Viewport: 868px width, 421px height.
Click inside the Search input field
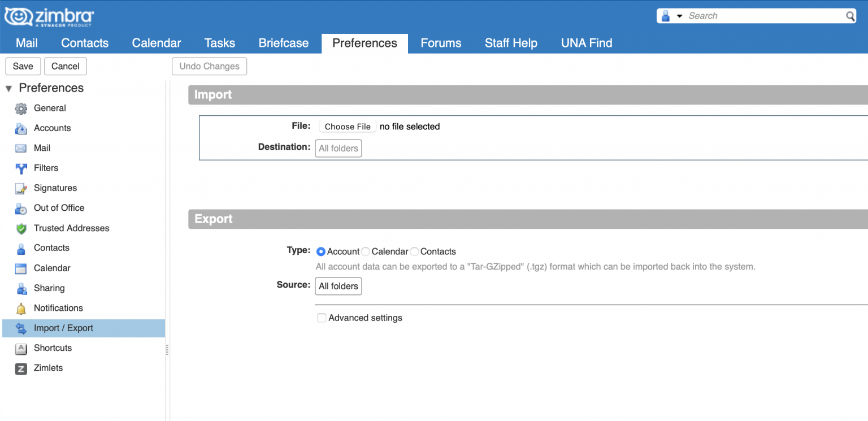[752, 15]
